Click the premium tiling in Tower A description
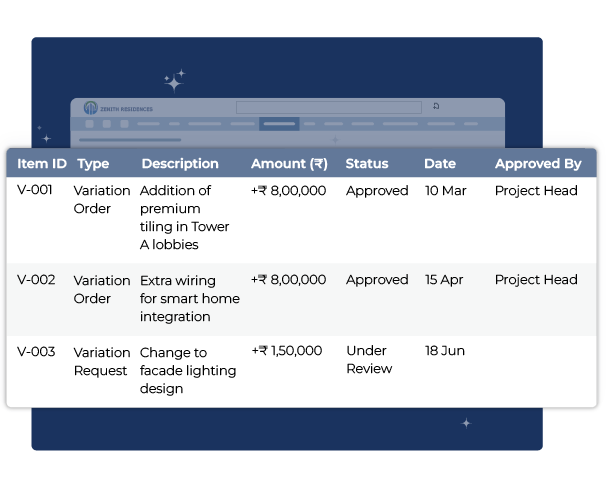Viewport: 606px width, 483px height. coord(184,217)
